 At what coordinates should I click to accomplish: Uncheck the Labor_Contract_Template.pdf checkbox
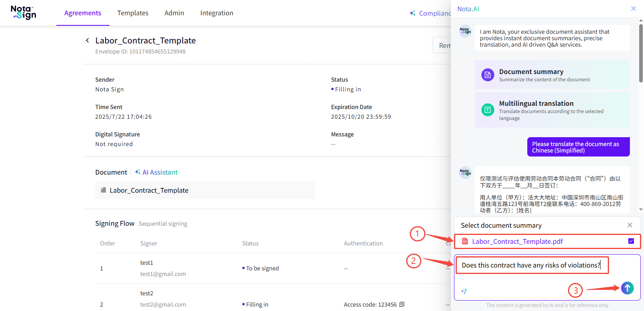click(631, 241)
